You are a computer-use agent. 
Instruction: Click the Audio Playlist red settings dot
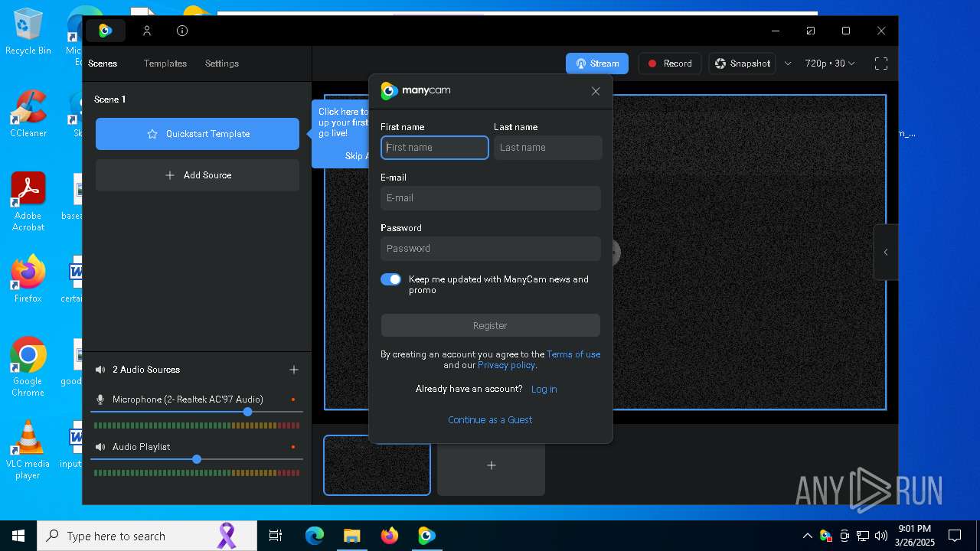coord(293,447)
